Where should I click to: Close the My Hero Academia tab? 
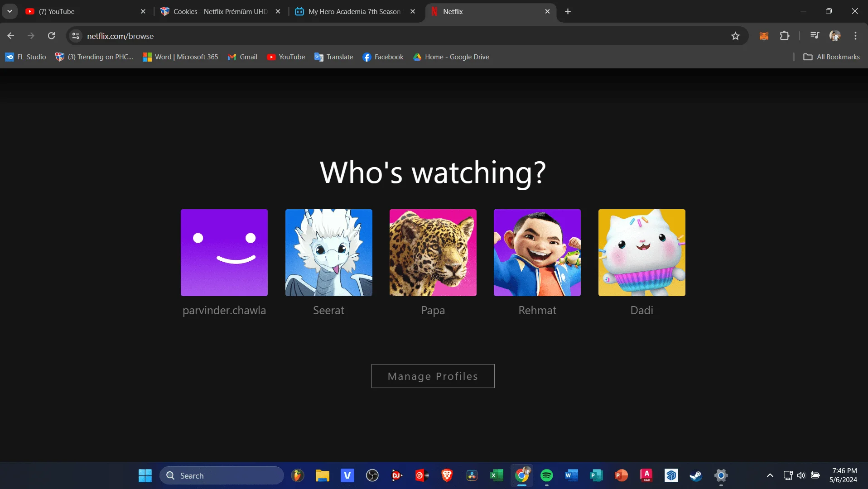[x=413, y=11]
